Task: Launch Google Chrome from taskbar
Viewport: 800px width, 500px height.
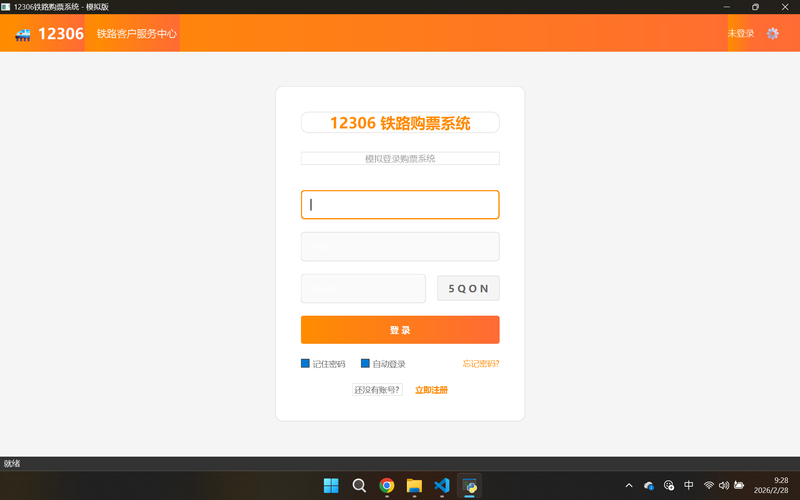Action: coord(387,485)
